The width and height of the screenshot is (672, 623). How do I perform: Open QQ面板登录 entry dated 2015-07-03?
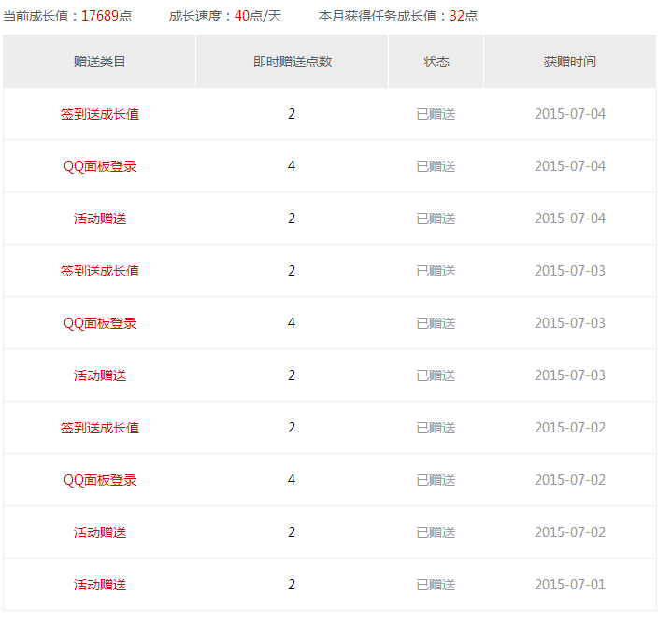pos(100,323)
